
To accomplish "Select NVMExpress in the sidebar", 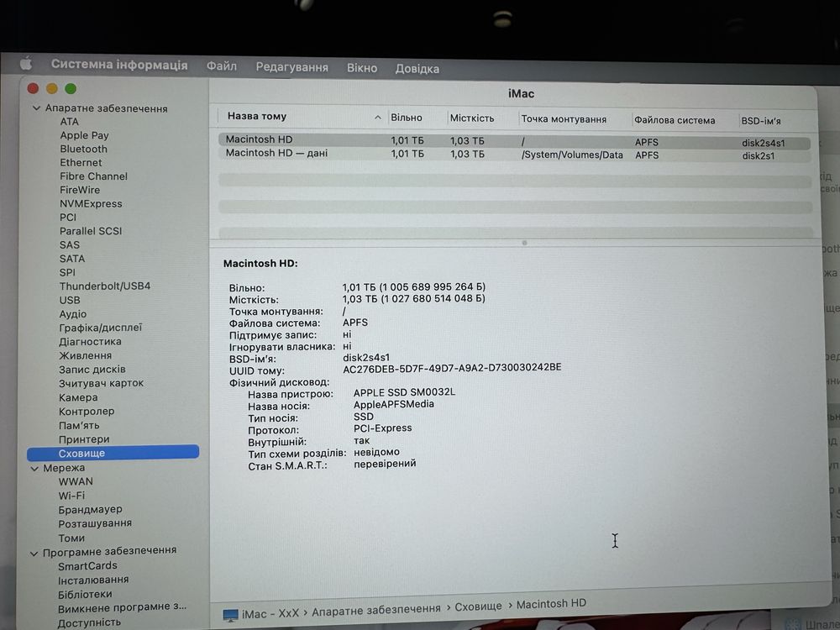I will pos(91,203).
